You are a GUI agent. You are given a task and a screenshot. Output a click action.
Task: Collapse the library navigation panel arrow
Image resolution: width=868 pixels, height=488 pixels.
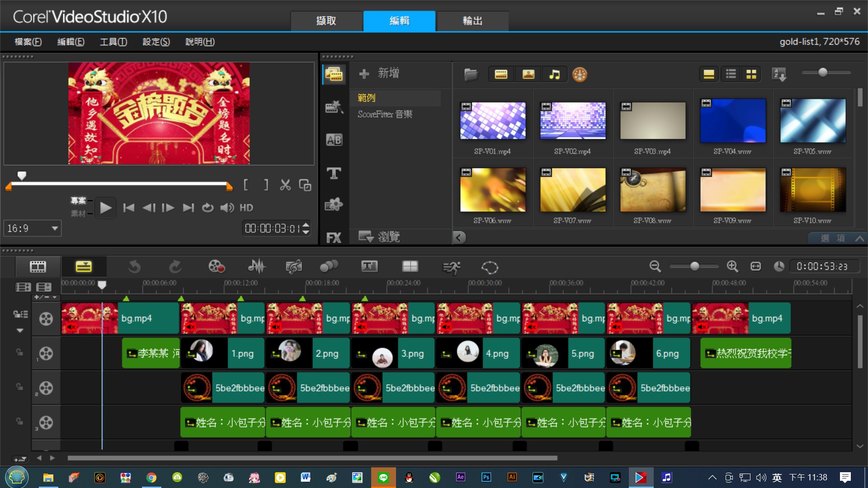click(x=459, y=238)
